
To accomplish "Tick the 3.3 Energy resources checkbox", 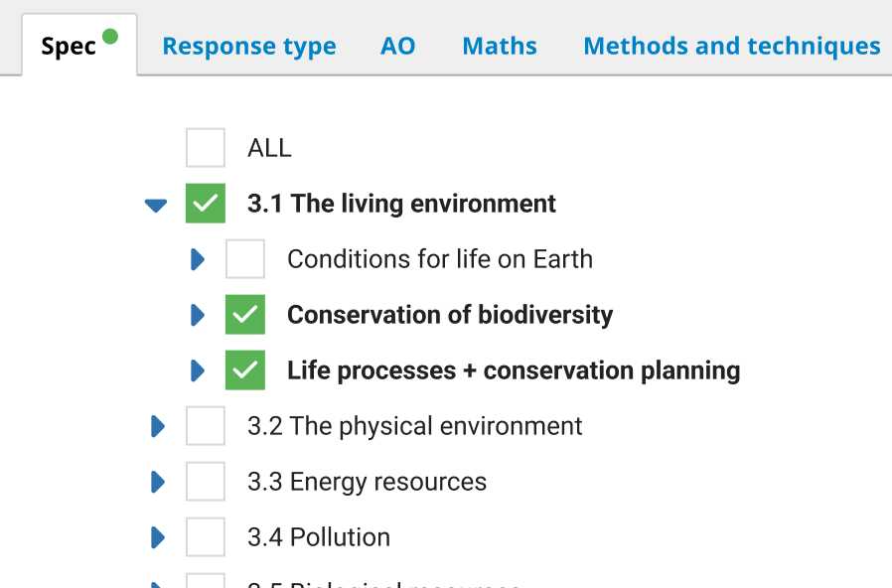I will coord(206,482).
